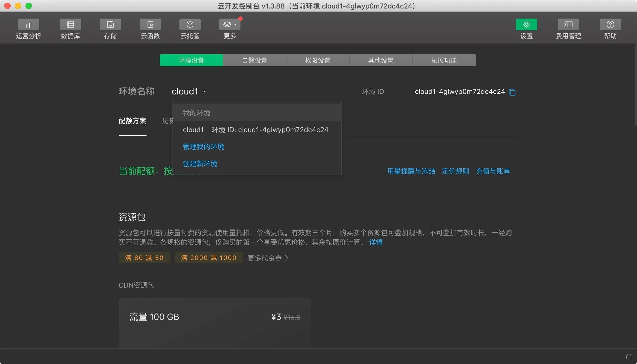Click the 创建新环境 link

tap(200, 164)
